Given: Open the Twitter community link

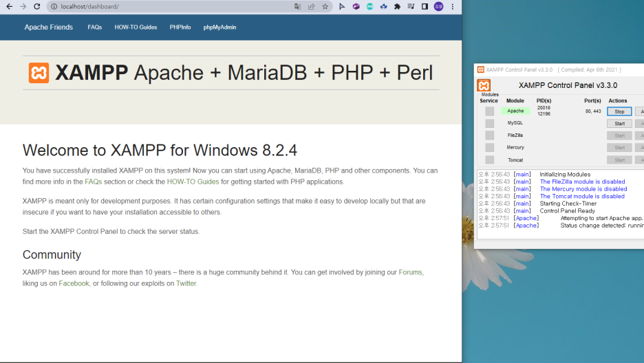Looking at the screenshot, I should coord(186,283).
